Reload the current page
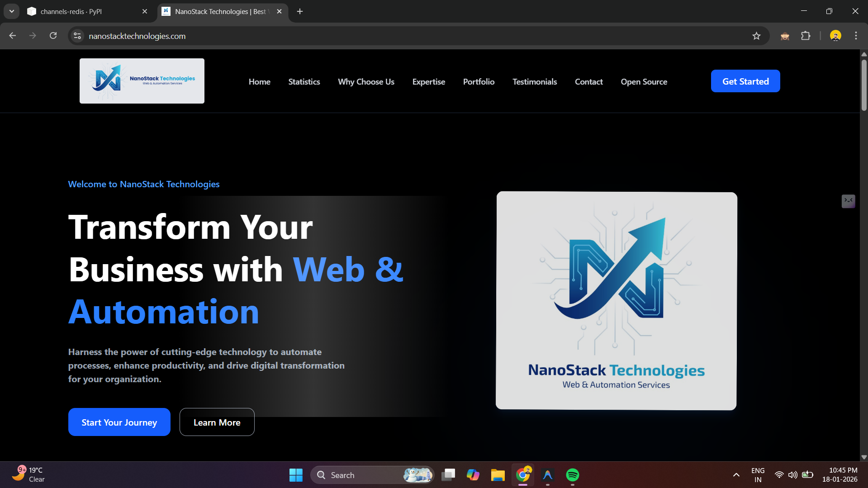Image resolution: width=868 pixels, height=488 pixels. (53, 36)
